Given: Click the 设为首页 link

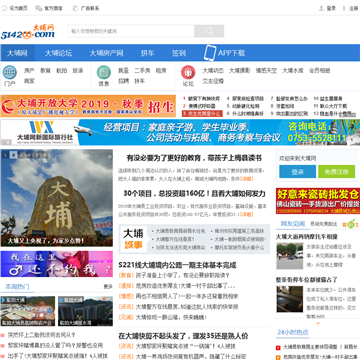Looking at the screenshot, I should (19, 8).
